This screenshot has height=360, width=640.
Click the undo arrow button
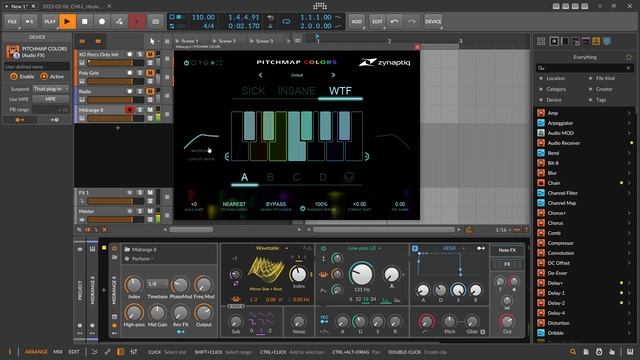point(395,21)
